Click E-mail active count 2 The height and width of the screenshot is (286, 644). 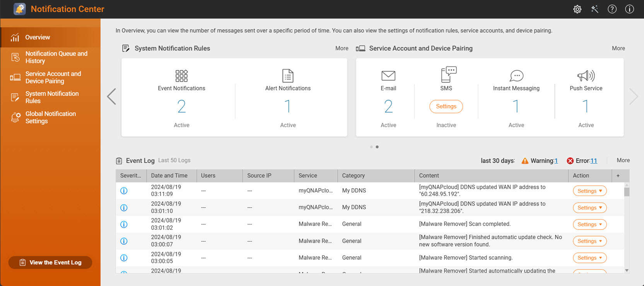pos(388,106)
